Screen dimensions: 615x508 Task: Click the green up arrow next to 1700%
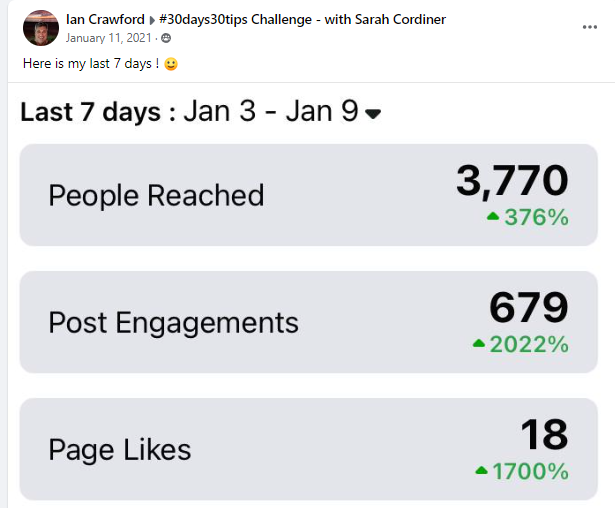click(x=482, y=470)
